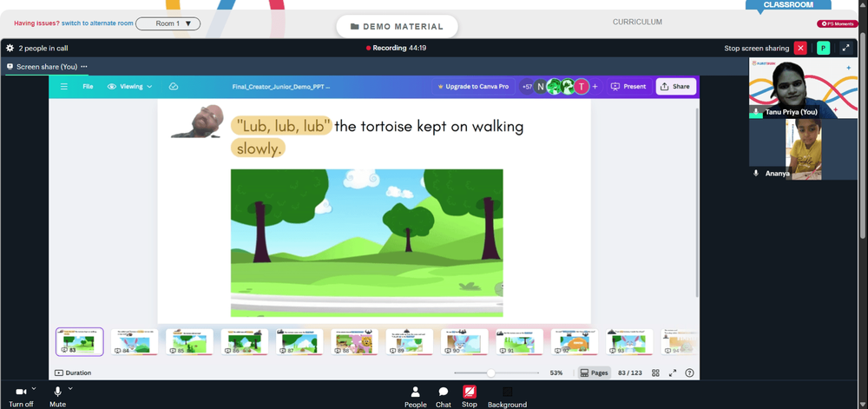The height and width of the screenshot is (409, 868).
Task: Open the CURRICULUM tab
Action: tap(637, 22)
